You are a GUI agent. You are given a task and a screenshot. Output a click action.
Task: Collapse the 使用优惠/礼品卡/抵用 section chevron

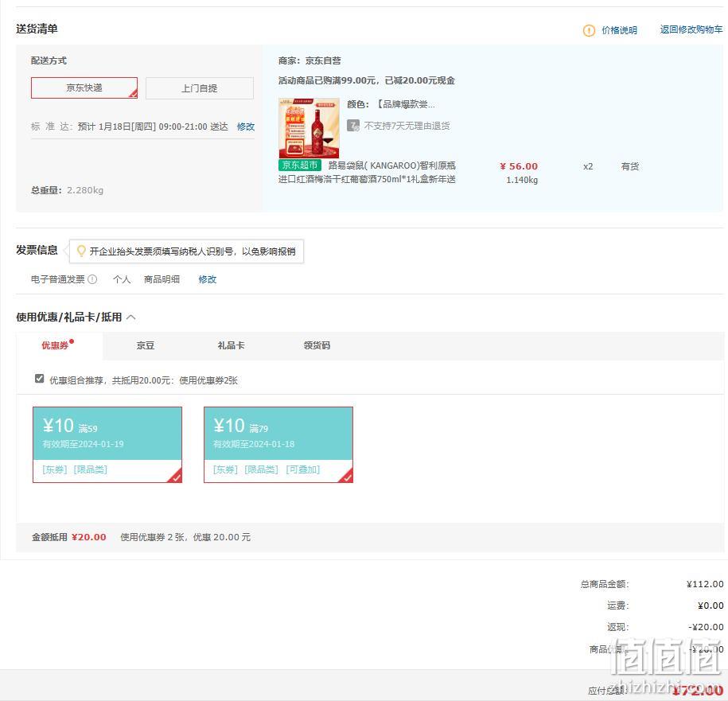131,317
